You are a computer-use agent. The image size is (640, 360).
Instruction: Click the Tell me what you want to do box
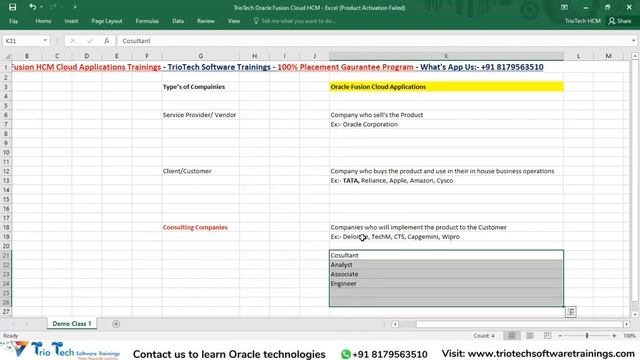295,21
